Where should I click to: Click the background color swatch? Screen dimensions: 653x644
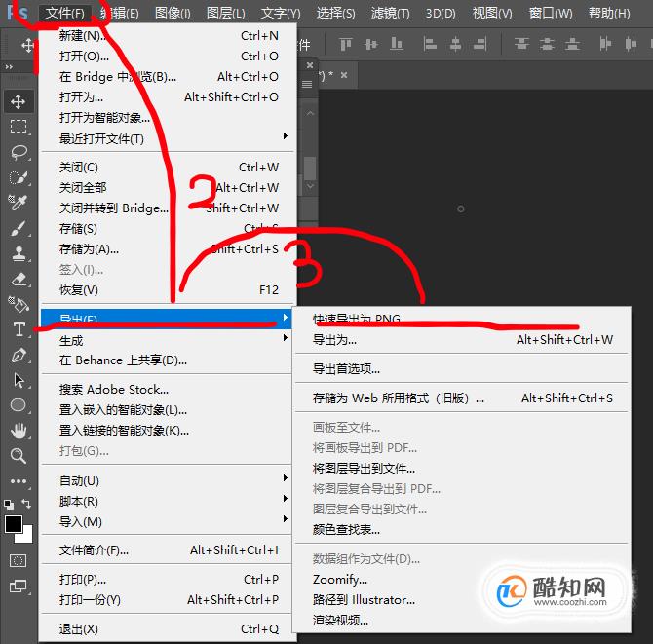point(27,537)
